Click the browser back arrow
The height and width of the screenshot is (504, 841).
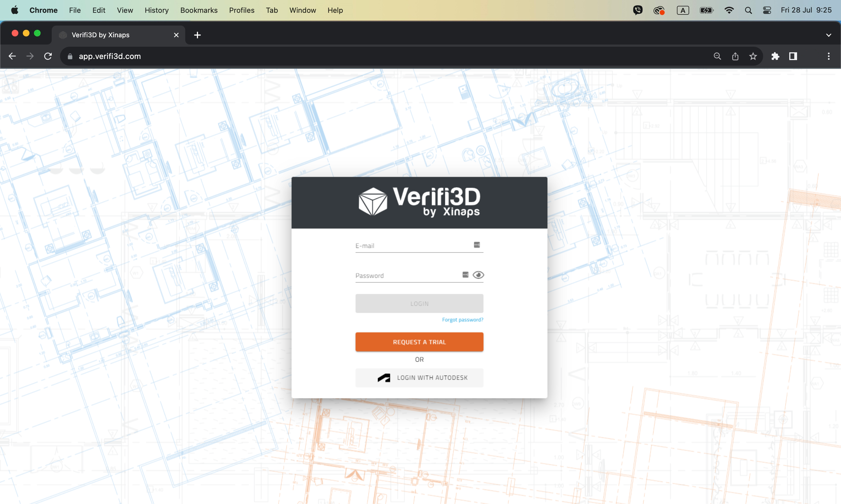coord(12,56)
